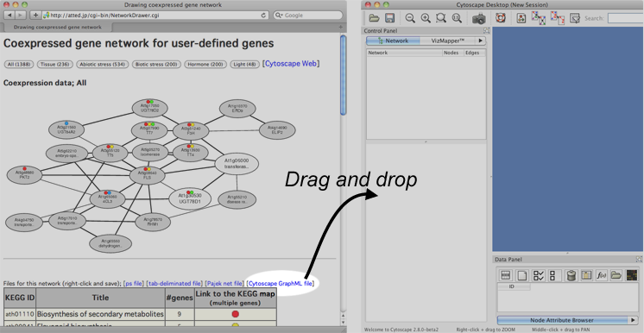644x333 pixels.
Task: Export network image with camera icon
Action: 479,18
